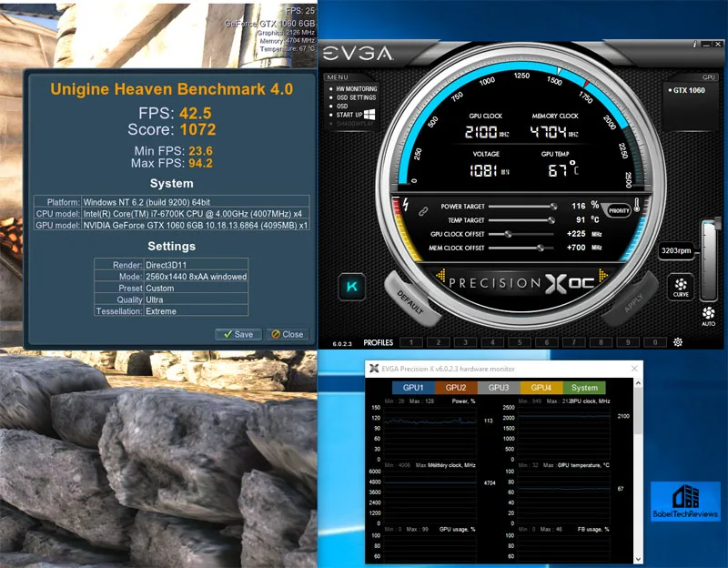Screen dimensions: 728x568
Task: Switch to the System tab
Action: click(585, 387)
